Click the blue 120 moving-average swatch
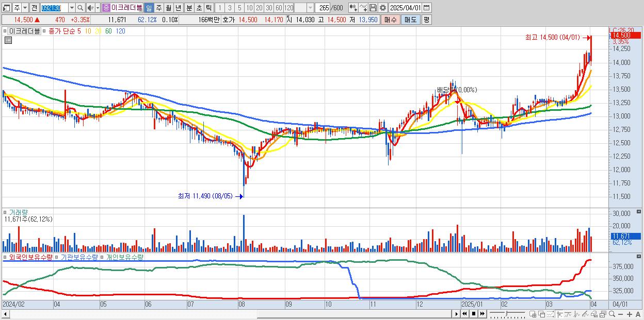The width and height of the screenshot is (644, 320). tap(120, 31)
